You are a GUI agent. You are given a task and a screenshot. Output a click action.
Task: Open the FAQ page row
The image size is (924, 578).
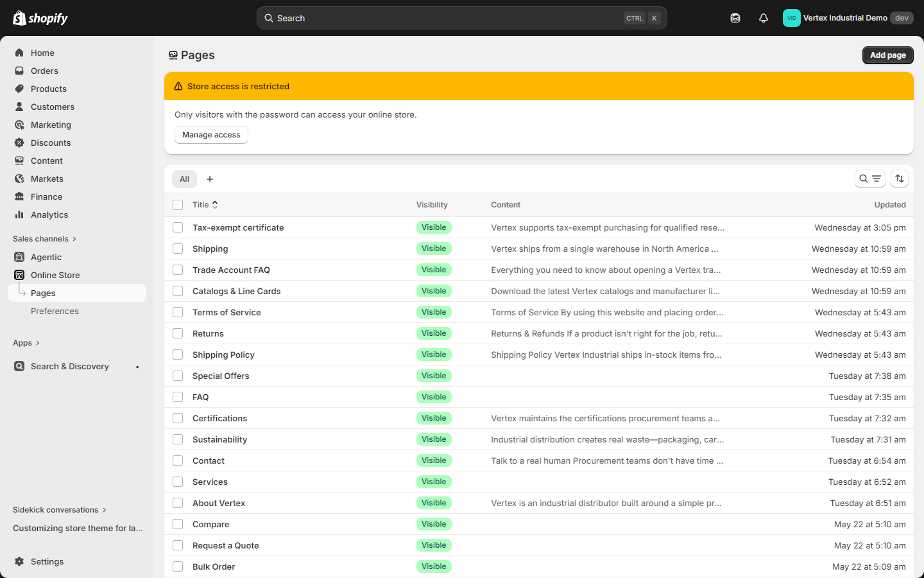coord(539,397)
